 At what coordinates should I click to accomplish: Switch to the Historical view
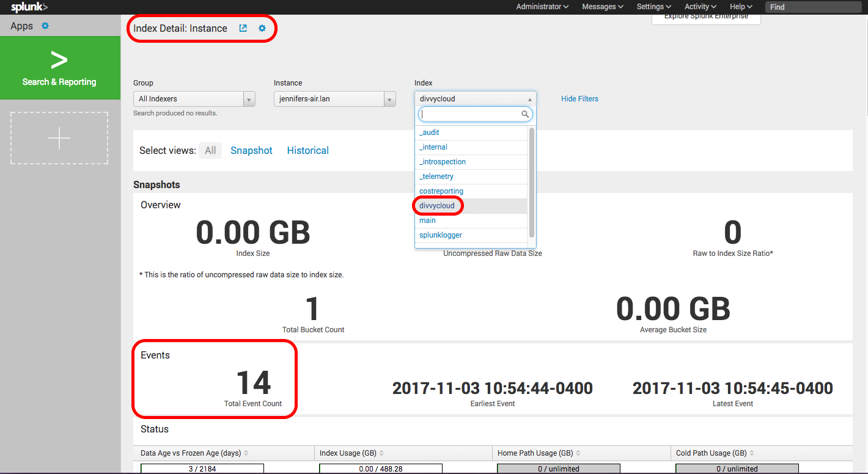pos(308,150)
